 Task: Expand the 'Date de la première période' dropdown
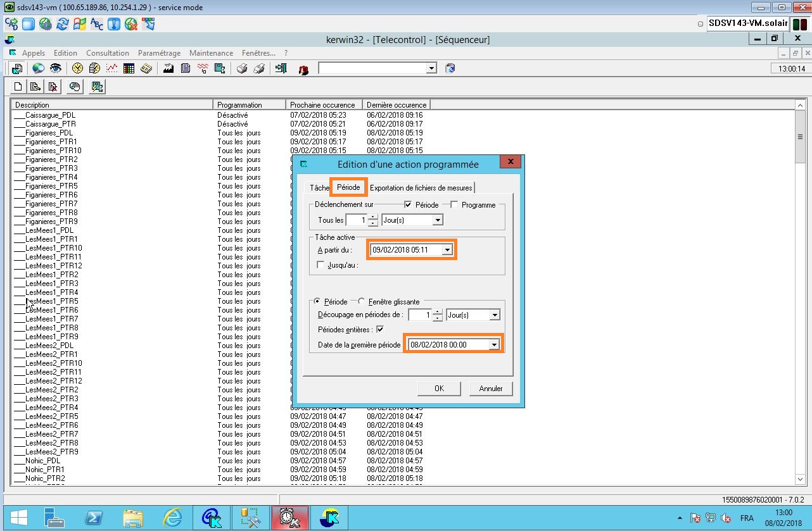[x=494, y=345]
